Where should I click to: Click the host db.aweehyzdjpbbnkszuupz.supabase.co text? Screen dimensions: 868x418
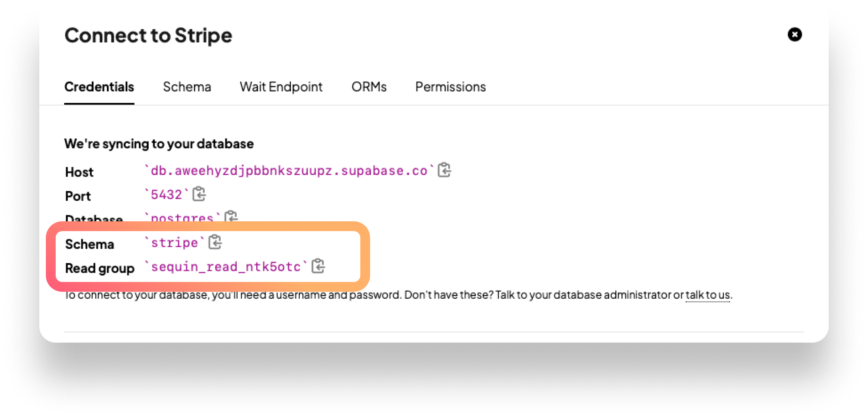tap(289, 170)
